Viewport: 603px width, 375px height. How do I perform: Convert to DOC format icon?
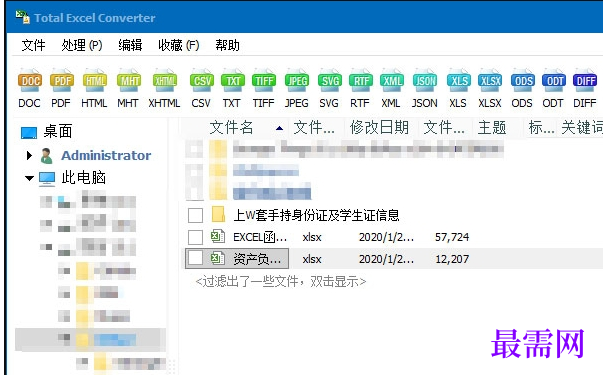pos(30,81)
